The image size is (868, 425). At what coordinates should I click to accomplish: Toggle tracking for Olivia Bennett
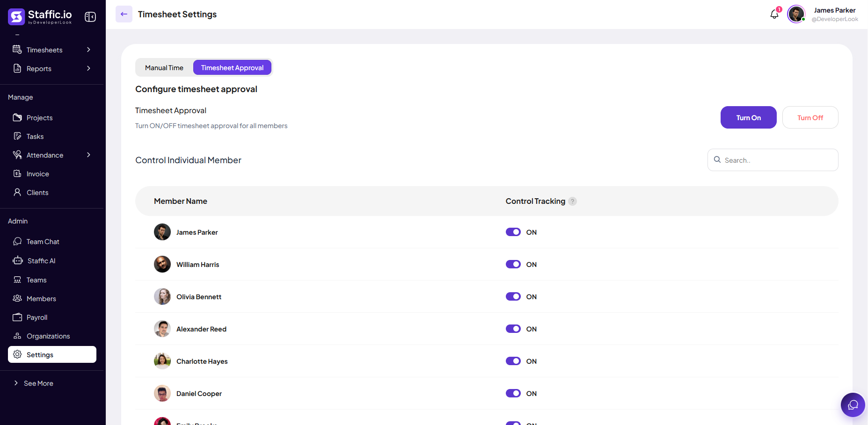pos(513,296)
